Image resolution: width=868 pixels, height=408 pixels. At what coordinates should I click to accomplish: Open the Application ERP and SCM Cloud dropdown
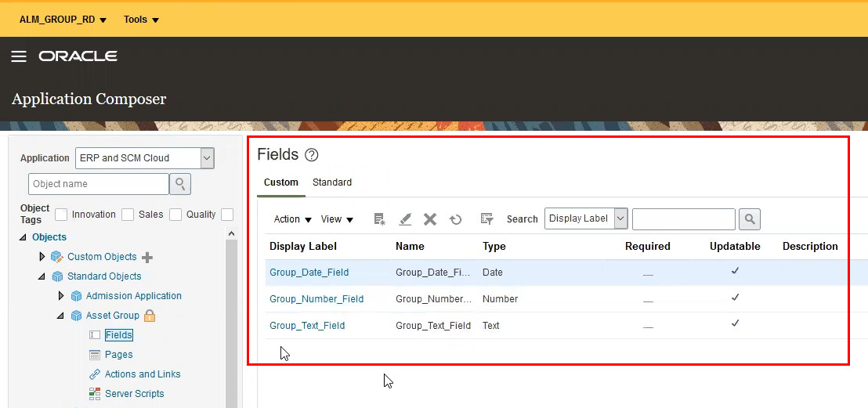pos(207,158)
